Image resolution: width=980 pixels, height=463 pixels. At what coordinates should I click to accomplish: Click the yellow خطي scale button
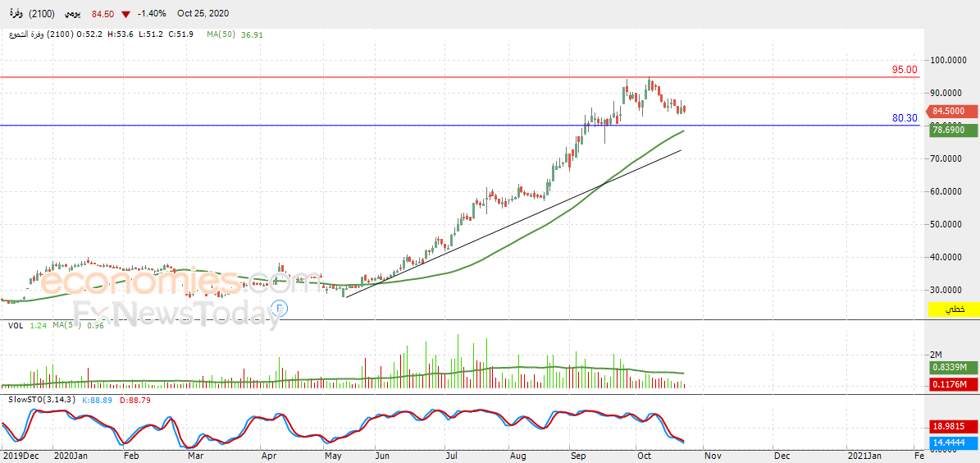point(952,309)
